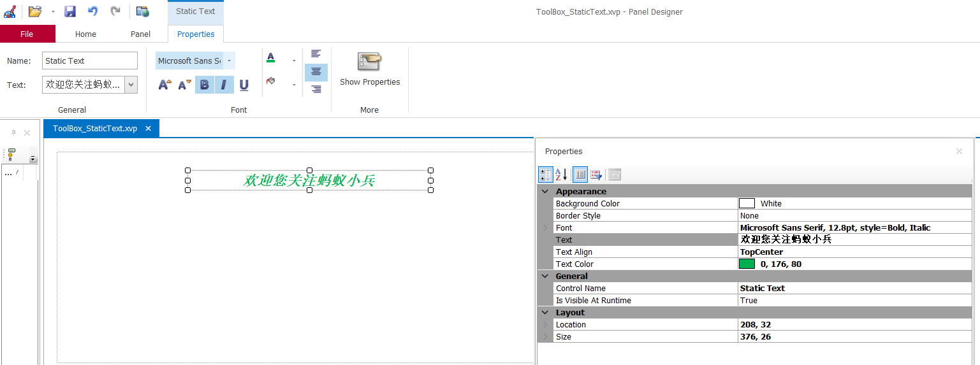Click the font color A icon
This screenshot has height=365, width=980.
270,58
